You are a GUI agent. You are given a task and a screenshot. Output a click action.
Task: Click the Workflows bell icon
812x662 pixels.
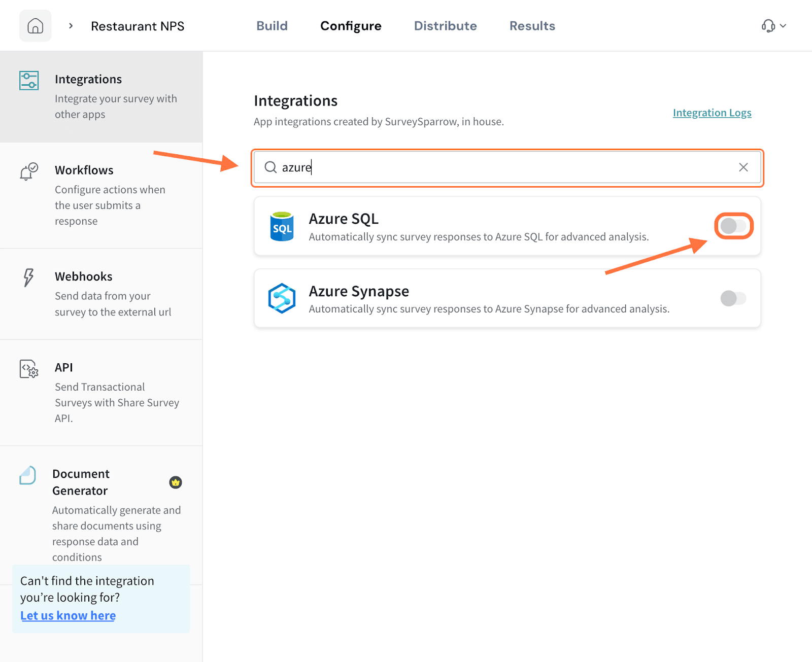pyautogui.click(x=28, y=171)
